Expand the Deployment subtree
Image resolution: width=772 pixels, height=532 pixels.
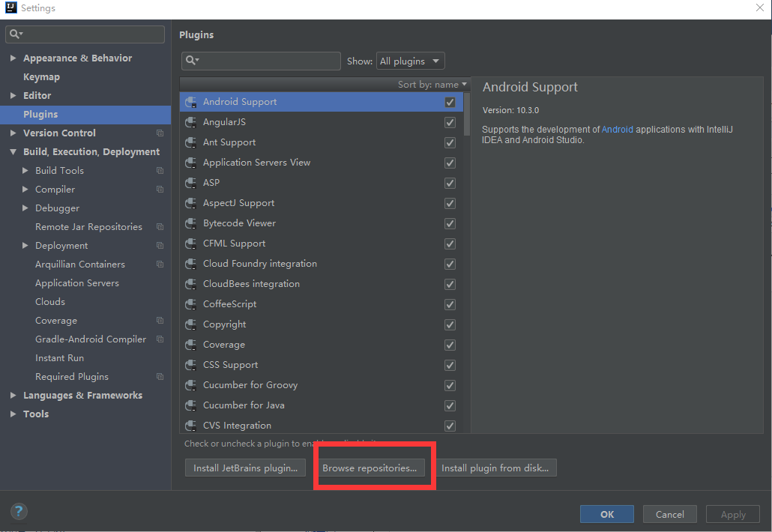point(25,245)
